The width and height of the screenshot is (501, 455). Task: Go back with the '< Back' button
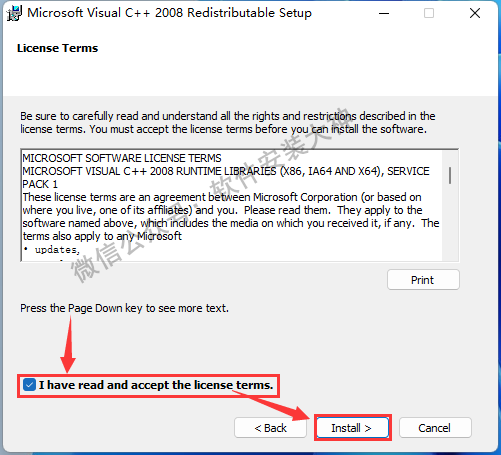tap(270, 428)
